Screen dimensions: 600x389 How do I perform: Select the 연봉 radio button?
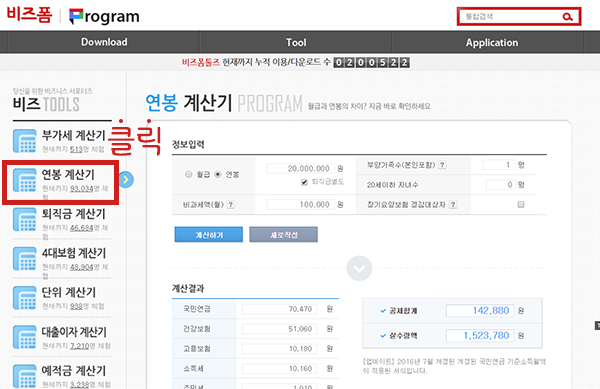click(218, 174)
